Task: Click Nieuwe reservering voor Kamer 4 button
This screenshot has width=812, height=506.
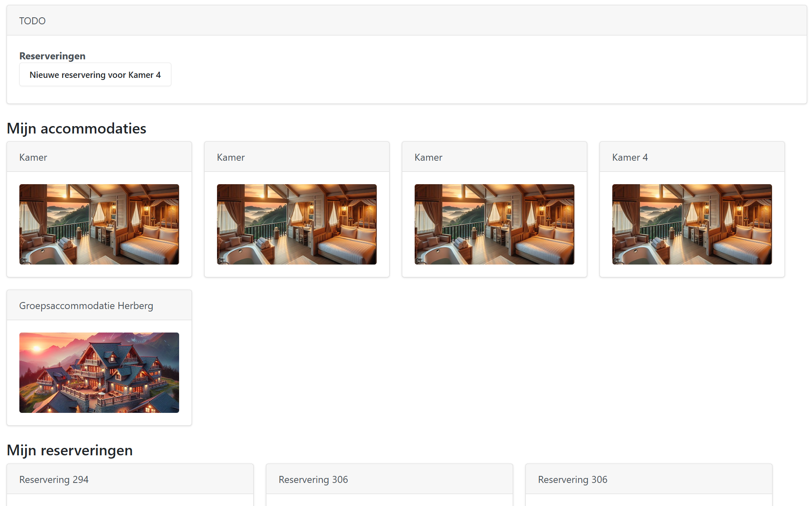Action: coord(95,75)
